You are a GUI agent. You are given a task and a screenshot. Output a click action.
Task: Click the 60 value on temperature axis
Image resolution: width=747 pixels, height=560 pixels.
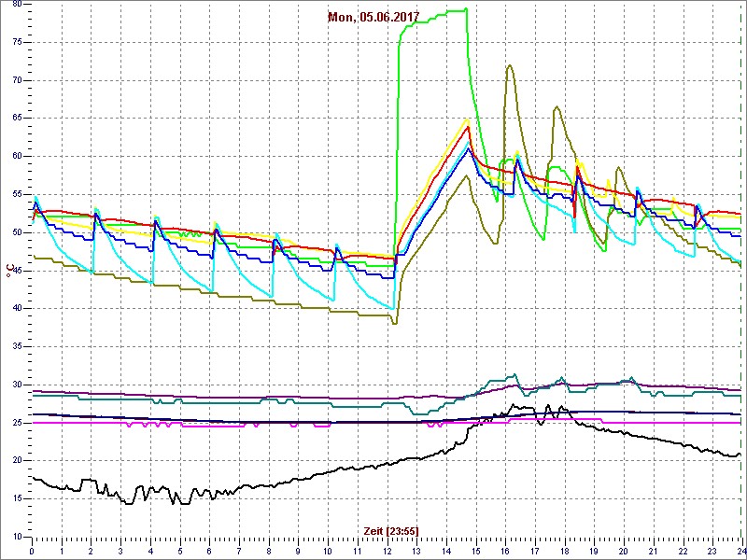point(16,157)
